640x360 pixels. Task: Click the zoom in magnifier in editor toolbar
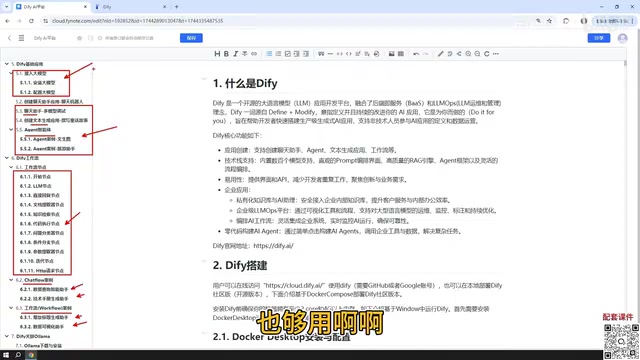coord(468,54)
